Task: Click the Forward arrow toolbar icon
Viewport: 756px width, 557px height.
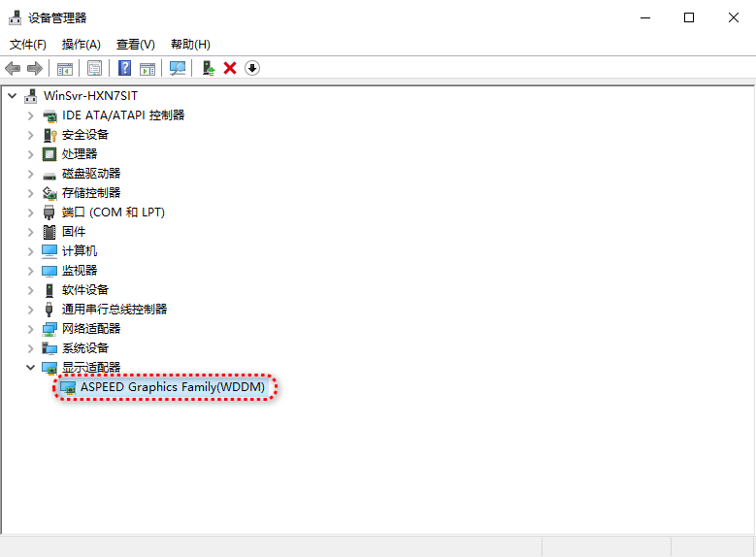Action: (x=35, y=69)
